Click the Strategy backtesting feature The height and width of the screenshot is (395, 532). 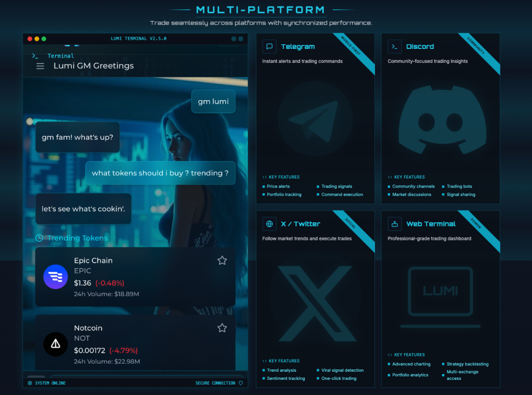click(467, 364)
